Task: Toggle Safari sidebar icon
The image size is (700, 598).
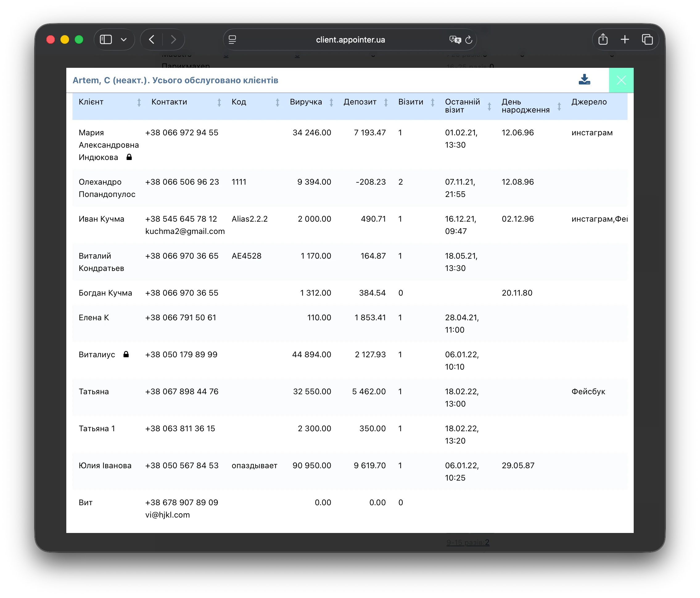Action: click(106, 39)
